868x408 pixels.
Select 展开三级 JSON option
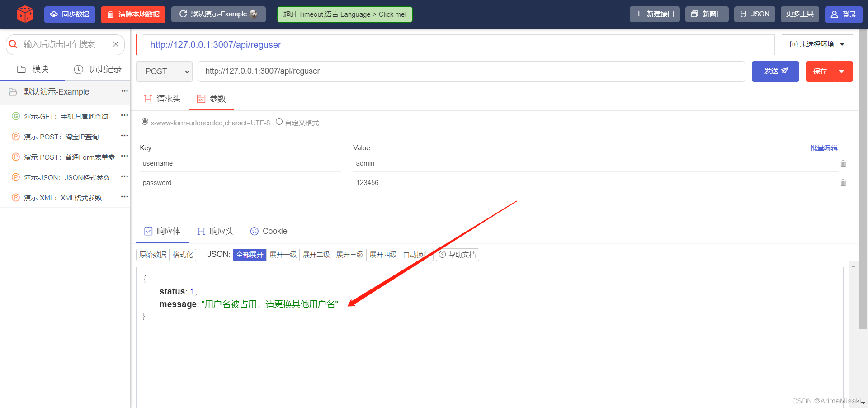coord(350,255)
